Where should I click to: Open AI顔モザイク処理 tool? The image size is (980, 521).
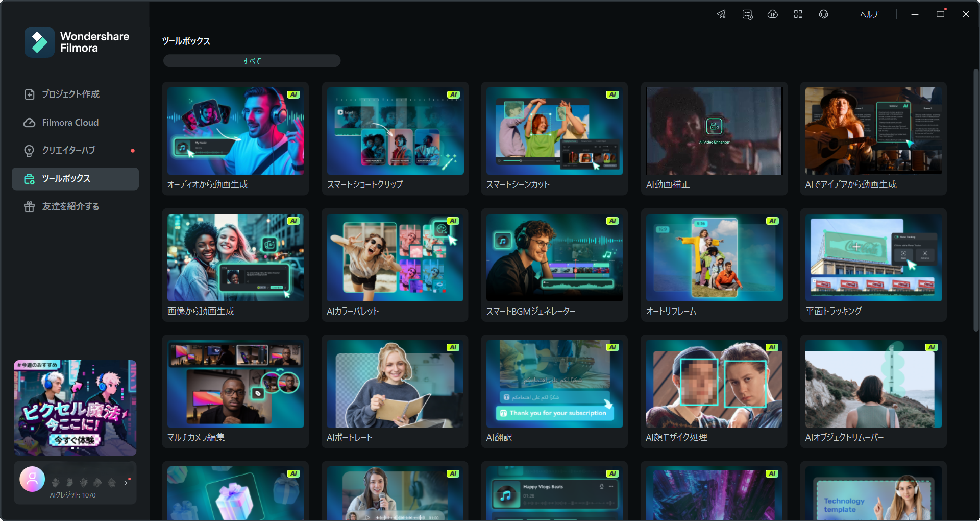coord(714,391)
